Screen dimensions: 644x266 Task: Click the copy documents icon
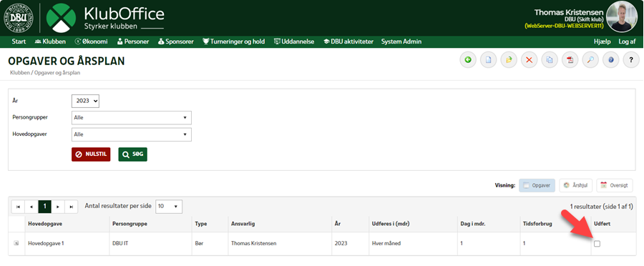tap(549, 60)
